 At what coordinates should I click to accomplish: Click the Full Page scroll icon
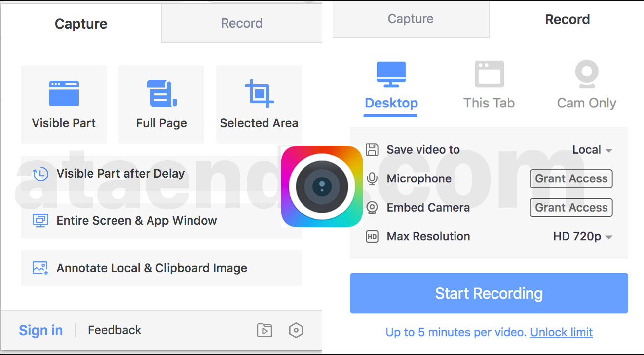161,94
